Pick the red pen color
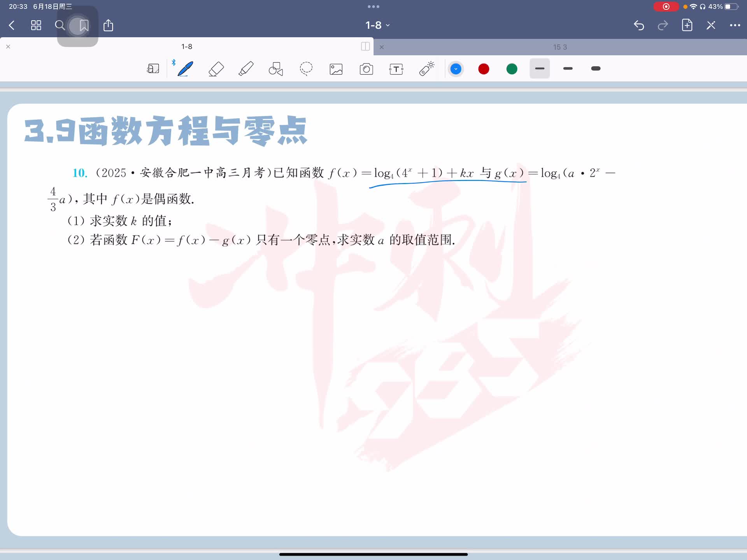 point(484,69)
